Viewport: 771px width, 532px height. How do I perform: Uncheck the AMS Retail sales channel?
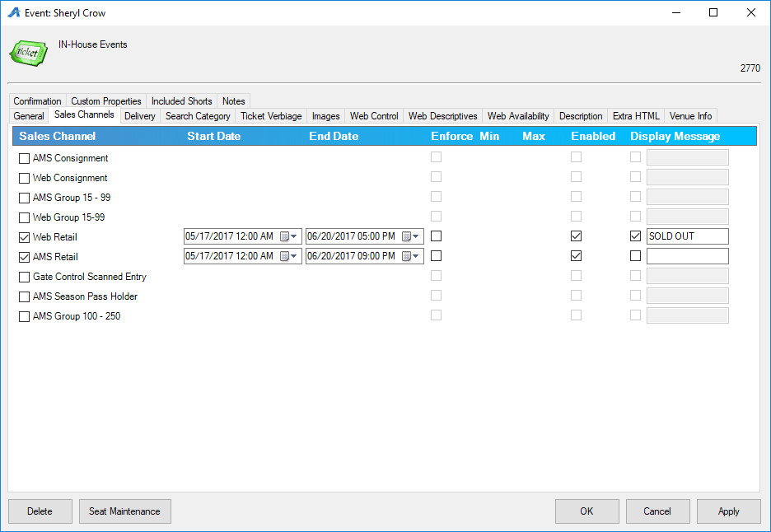point(24,257)
